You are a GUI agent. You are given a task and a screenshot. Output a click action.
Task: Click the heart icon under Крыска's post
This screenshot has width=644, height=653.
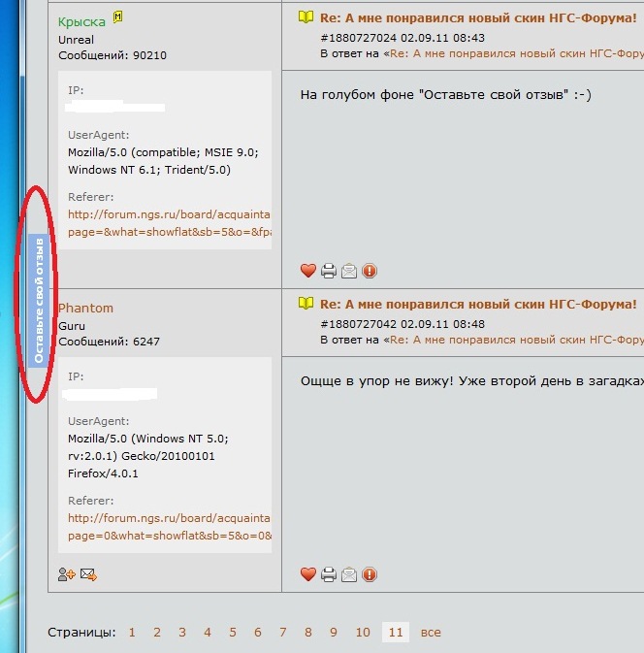click(308, 271)
